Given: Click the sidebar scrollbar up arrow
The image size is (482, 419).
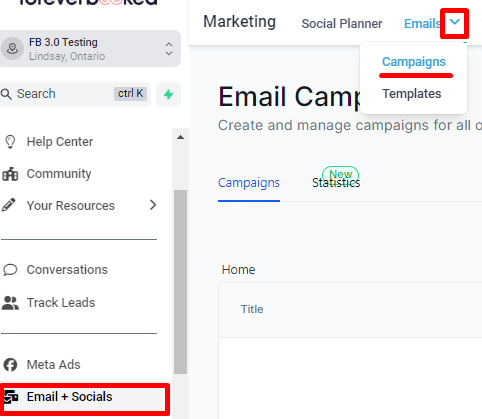Looking at the screenshot, I should 180,137.
